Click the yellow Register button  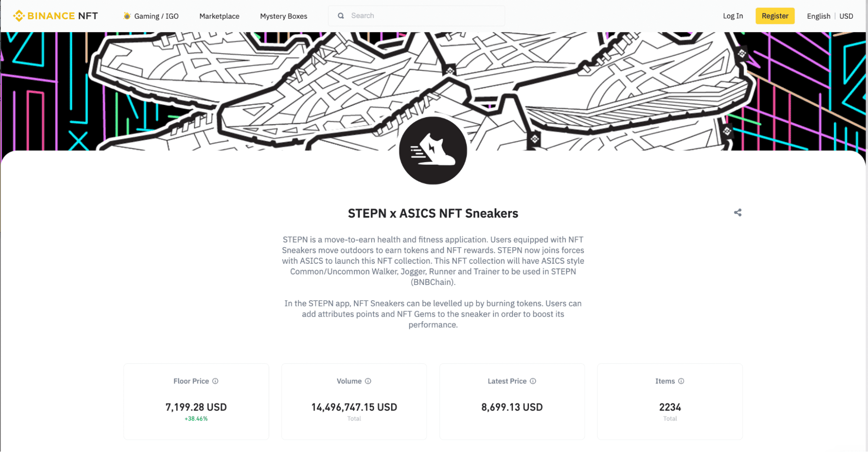(775, 16)
